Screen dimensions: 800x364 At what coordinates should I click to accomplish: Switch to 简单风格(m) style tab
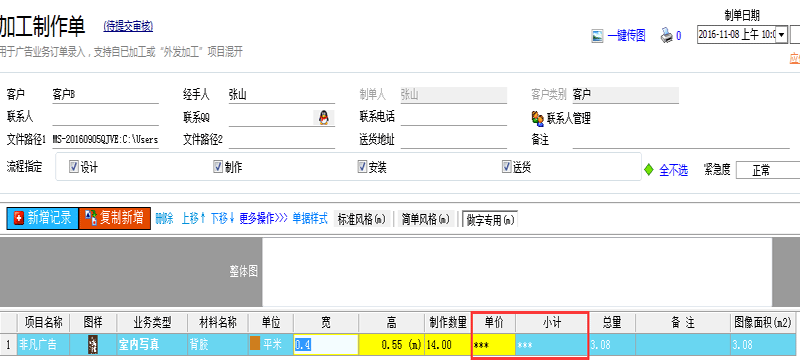tap(426, 219)
